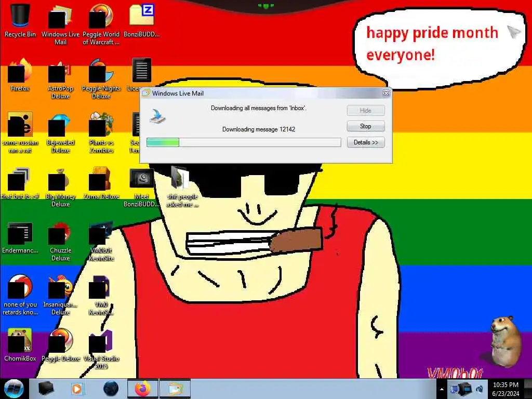Select the Peggle World of Warcraft icon
The width and height of the screenshot is (532, 399).
click(x=101, y=24)
